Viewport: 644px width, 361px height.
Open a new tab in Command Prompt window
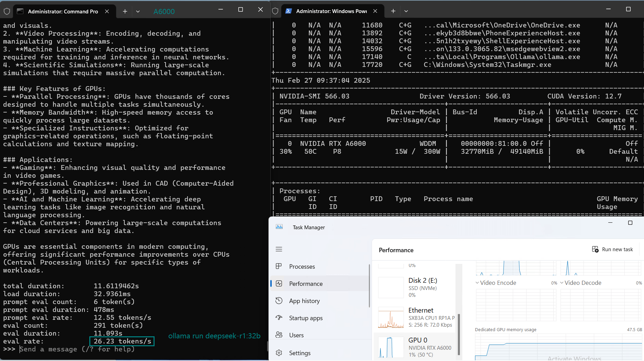coord(125,11)
